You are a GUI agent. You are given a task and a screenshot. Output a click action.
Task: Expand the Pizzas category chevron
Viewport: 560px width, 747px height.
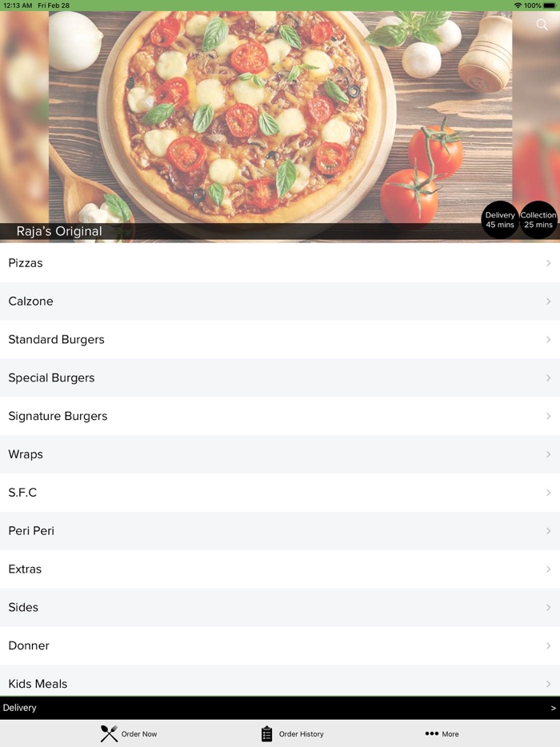[549, 263]
